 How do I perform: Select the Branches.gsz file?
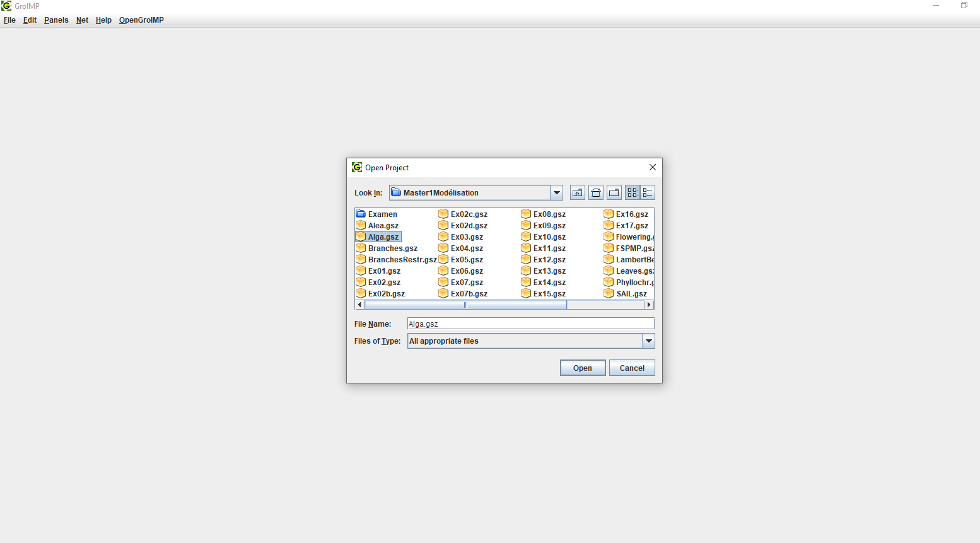392,248
